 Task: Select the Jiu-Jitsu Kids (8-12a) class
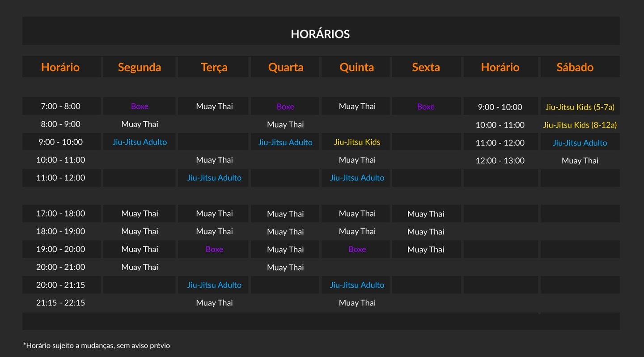tap(580, 125)
